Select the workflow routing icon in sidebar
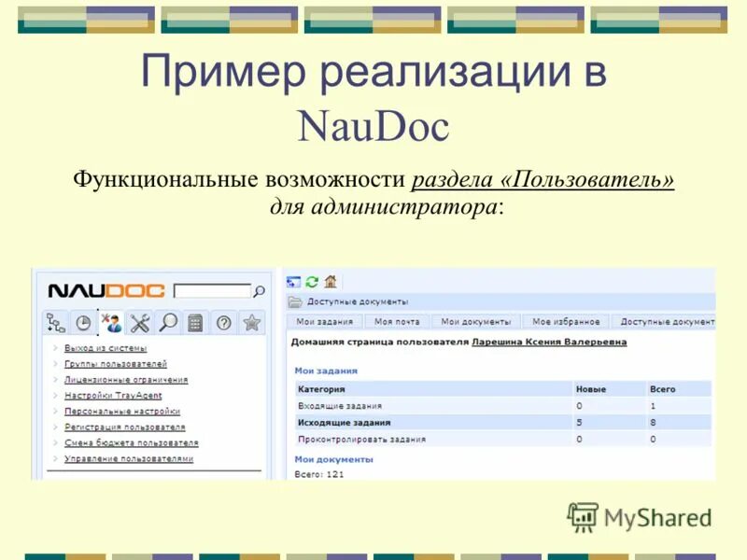Screen dimensions: 747x560 (57, 324)
